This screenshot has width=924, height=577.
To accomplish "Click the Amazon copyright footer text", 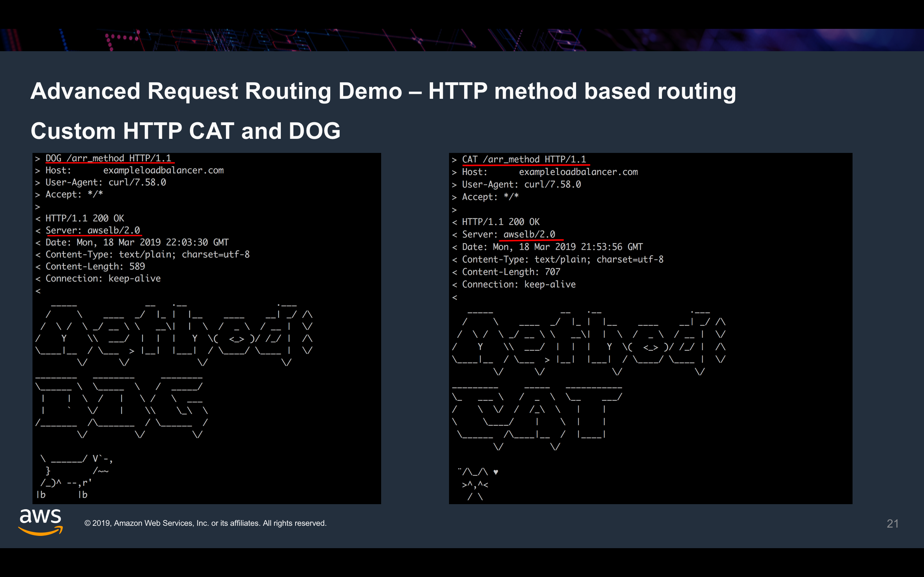I will point(205,523).
